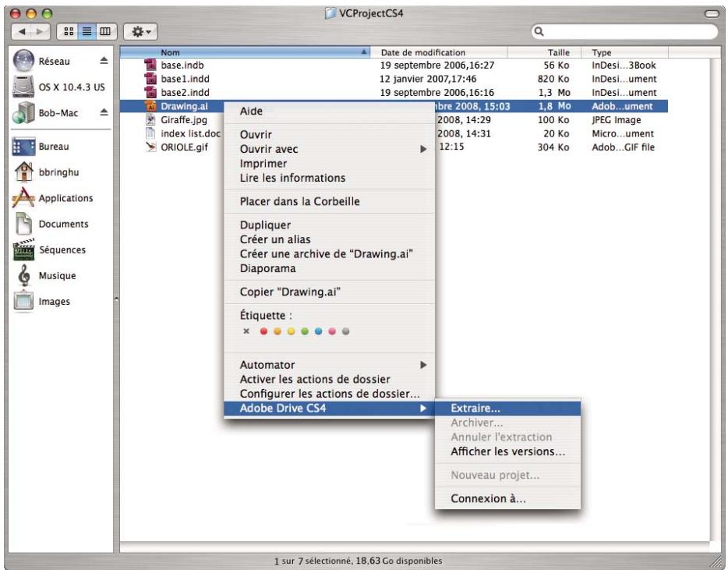The height and width of the screenshot is (570, 728).
Task: Click the base1.indd file icon
Action: point(150,79)
